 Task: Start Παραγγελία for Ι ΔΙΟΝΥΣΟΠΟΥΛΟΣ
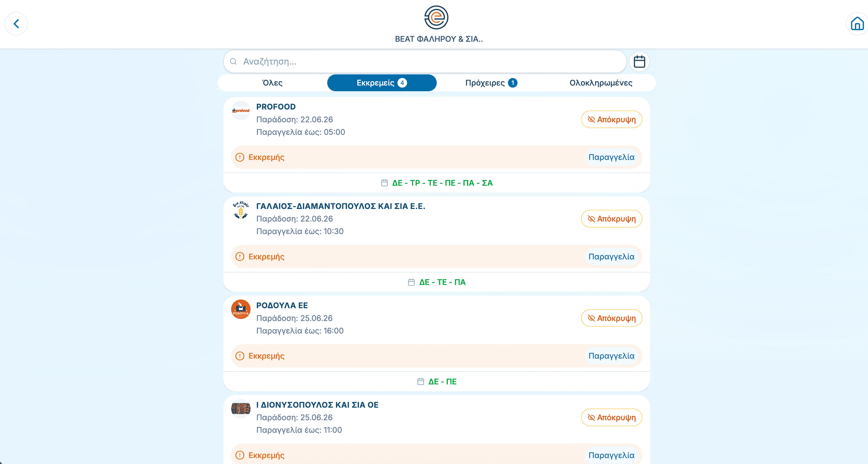tap(611, 456)
